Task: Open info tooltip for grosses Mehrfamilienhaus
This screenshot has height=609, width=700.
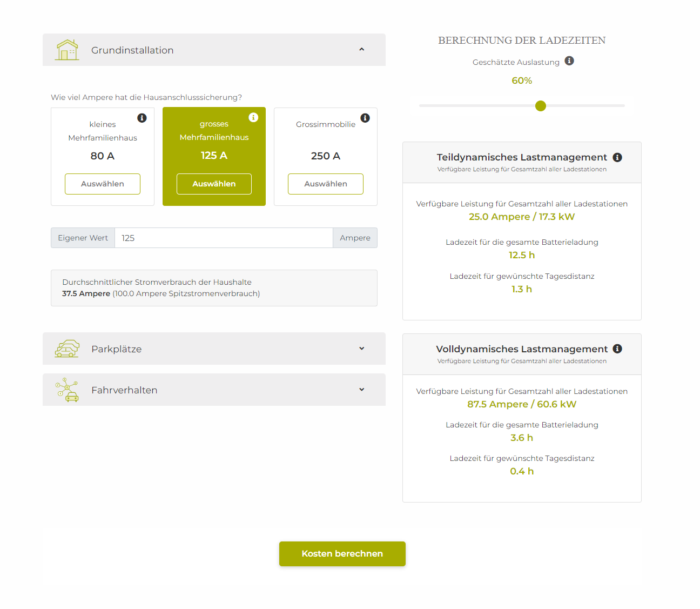Action: pyautogui.click(x=253, y=117)
